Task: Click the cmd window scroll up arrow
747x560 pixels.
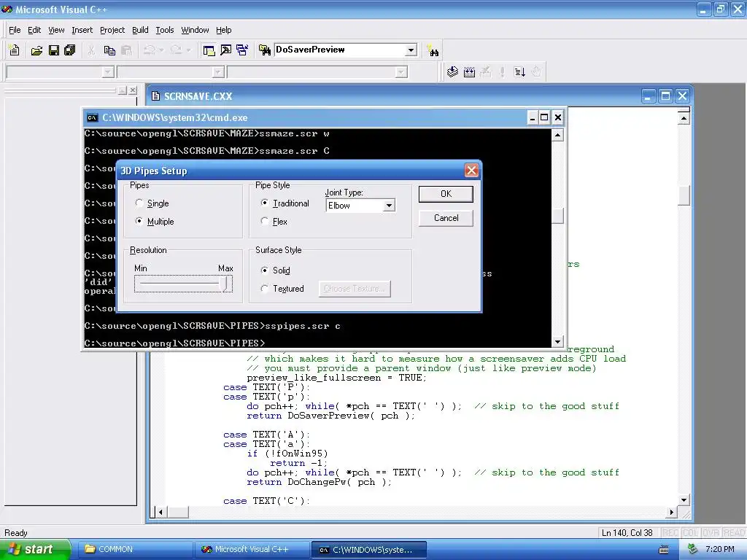Action: 557,135
